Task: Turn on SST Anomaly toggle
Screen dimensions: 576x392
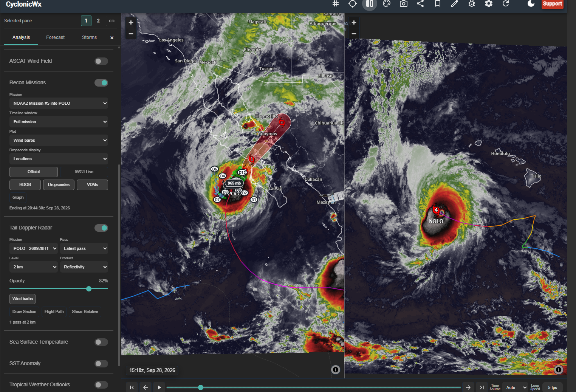Action: pos(101,364)
